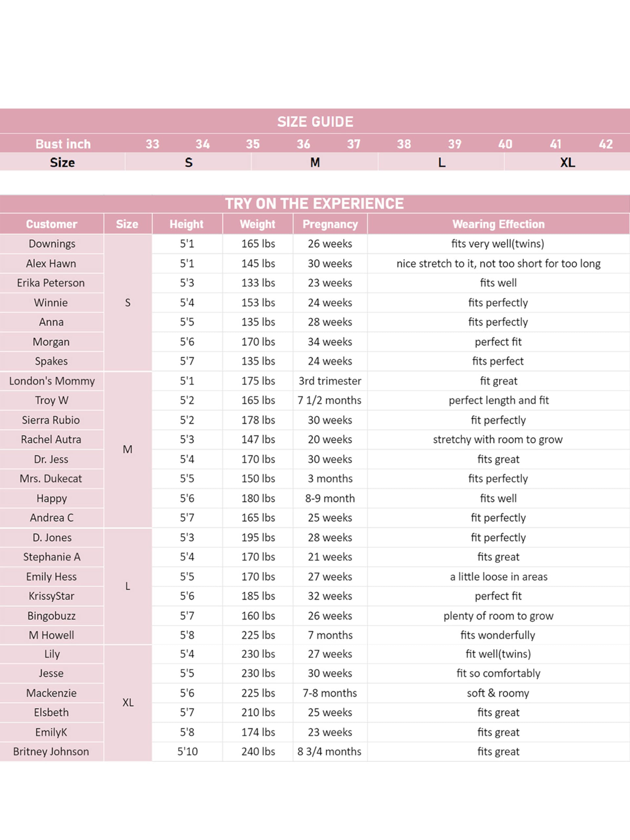630x840 pixels.
Task: Click the Customer column header
Action: tap(52, 224)
